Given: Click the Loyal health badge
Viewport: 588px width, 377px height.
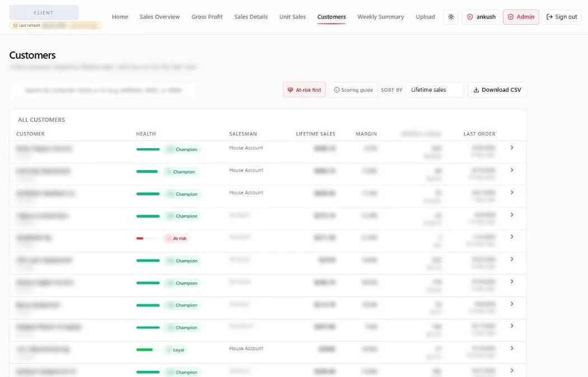Looking at the screenshot, I should 176,350.
